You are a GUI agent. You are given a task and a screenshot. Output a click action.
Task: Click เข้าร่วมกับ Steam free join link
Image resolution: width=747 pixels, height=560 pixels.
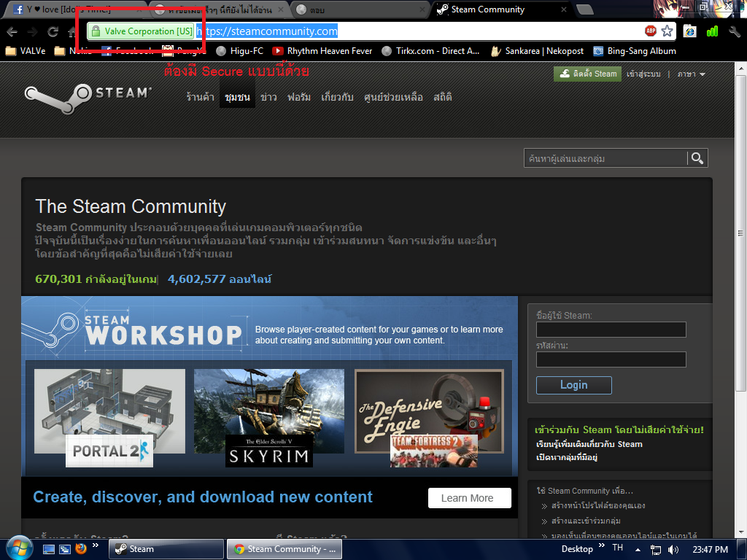click(x=619, y=429)
